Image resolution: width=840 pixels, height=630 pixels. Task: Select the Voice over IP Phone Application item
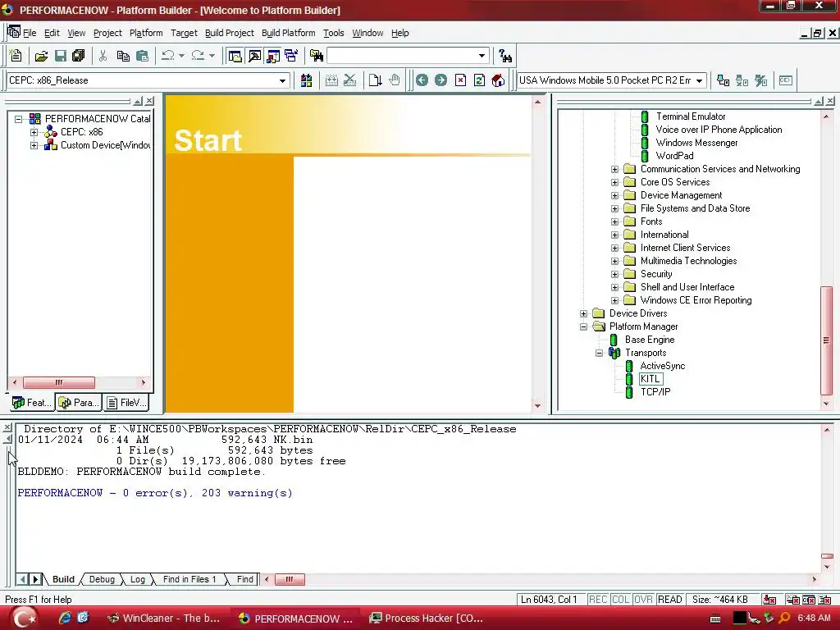tap(719, 130)
